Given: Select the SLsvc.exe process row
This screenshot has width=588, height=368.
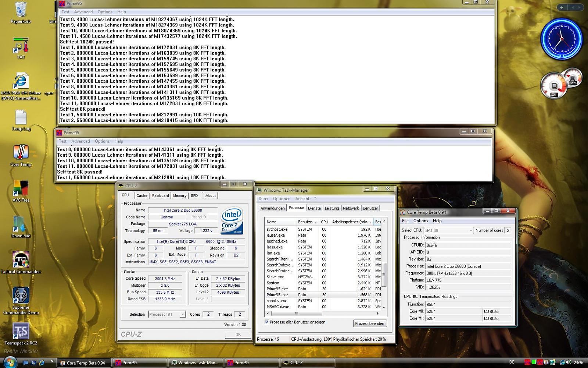Looking at the screenshot, I should point(323,277).
